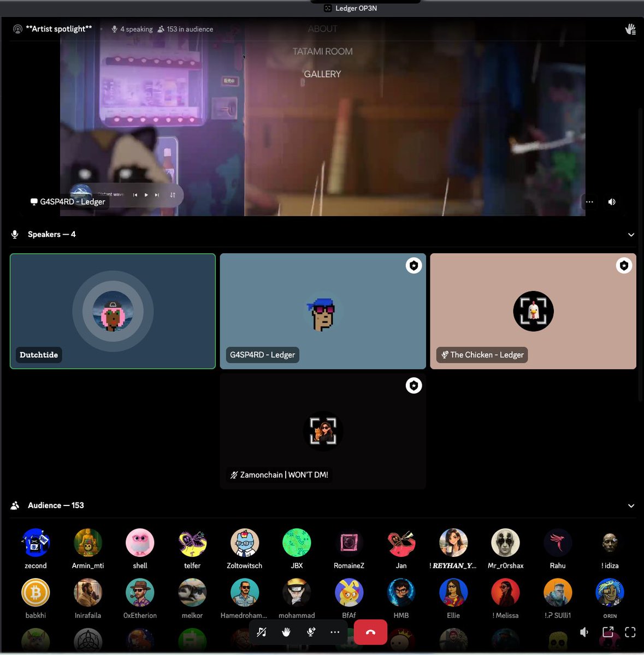Collapse the Speakers section chevron
644x655 pixels.
(631, 235)
